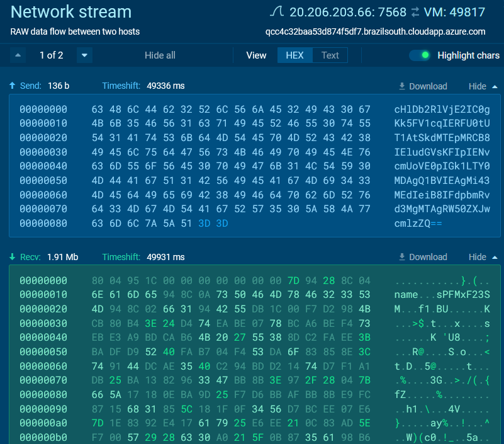The width and height of the screenshot is (504, 444).
Task: Select Recv offset 00000020 row
Action: point(255,309)
